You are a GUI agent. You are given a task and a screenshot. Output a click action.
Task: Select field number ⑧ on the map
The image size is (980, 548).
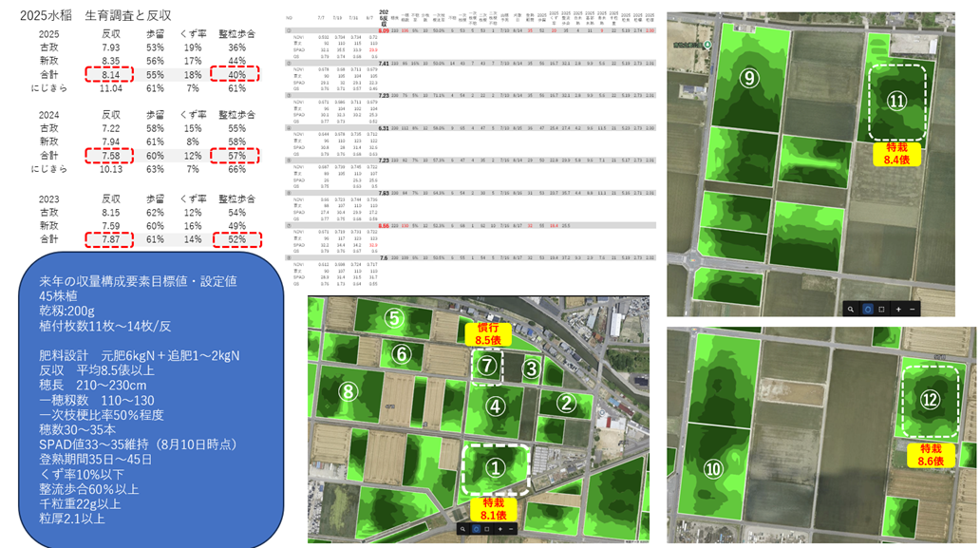click(349, 390)
